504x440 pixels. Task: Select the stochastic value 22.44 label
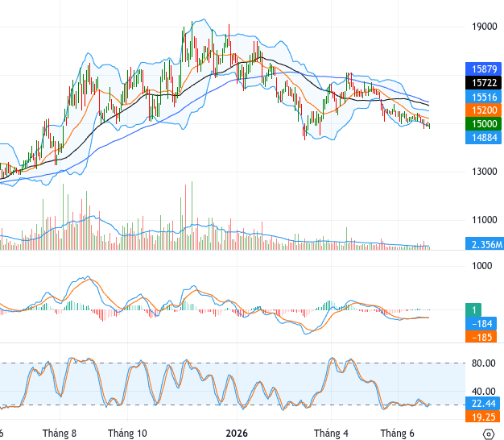pyautogui.click(x=483, y=403)
